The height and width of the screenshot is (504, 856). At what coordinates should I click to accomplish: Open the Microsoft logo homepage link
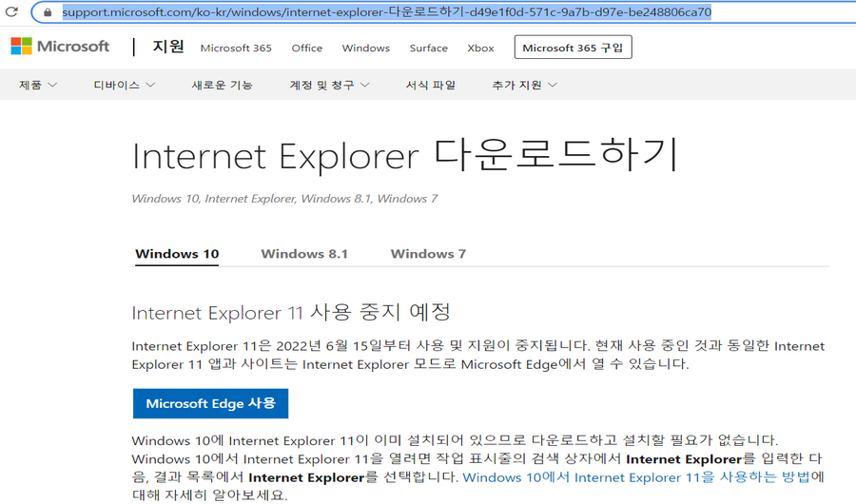[60, 47]
